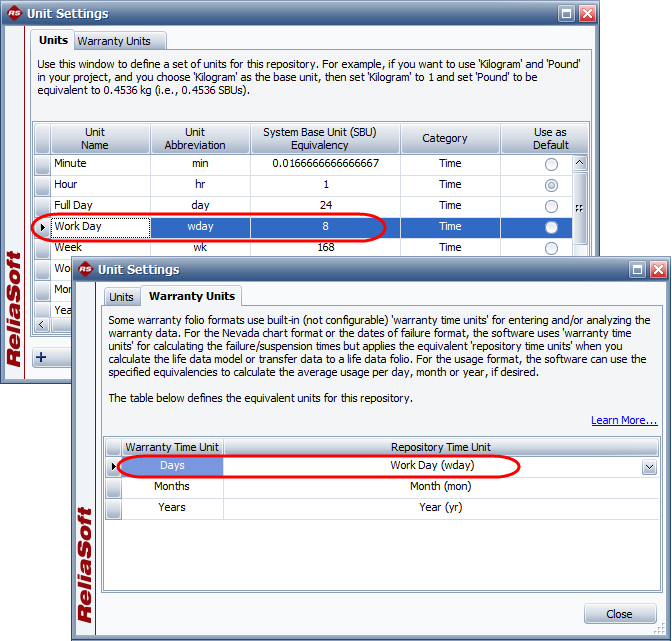
Task: Click the Years repository unit cell
Action: (440, 508)
